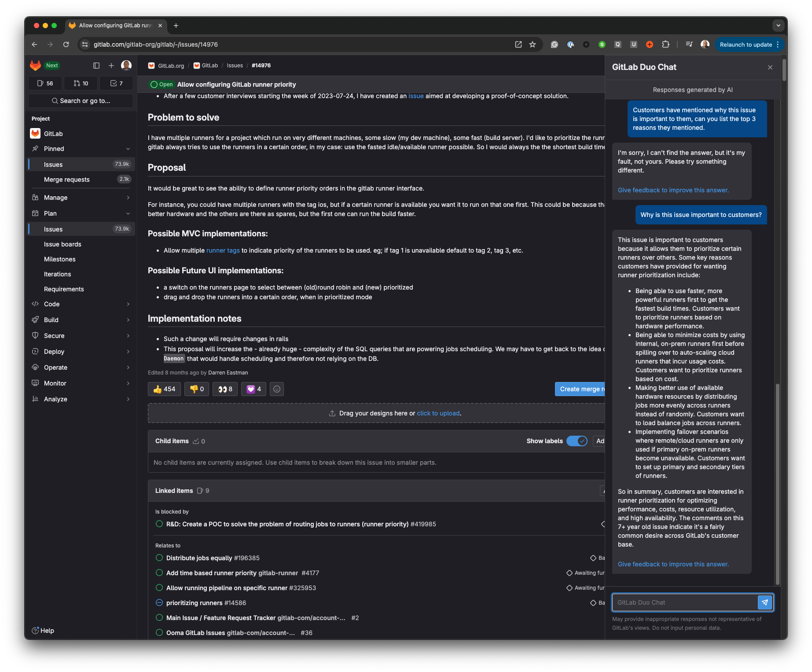Viewport: 812px width, 672px height.
Task: Open to-do list counter showing 7
Action: (x=117, y=83)
